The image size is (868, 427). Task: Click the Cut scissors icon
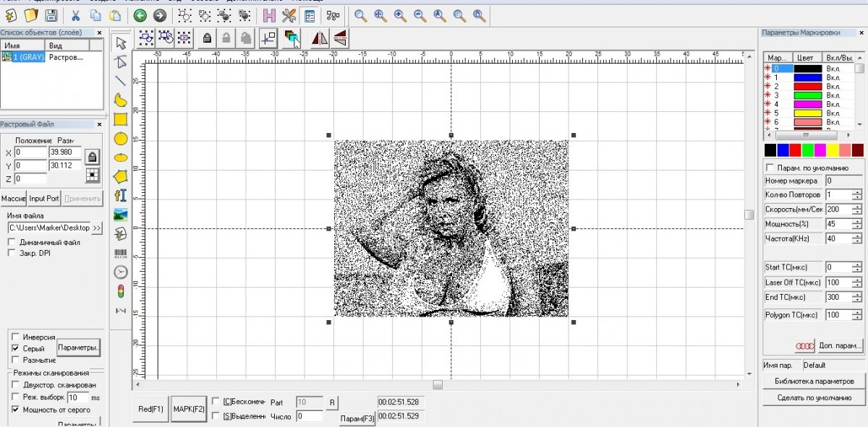pyautogui.click(x=76, y=14)
